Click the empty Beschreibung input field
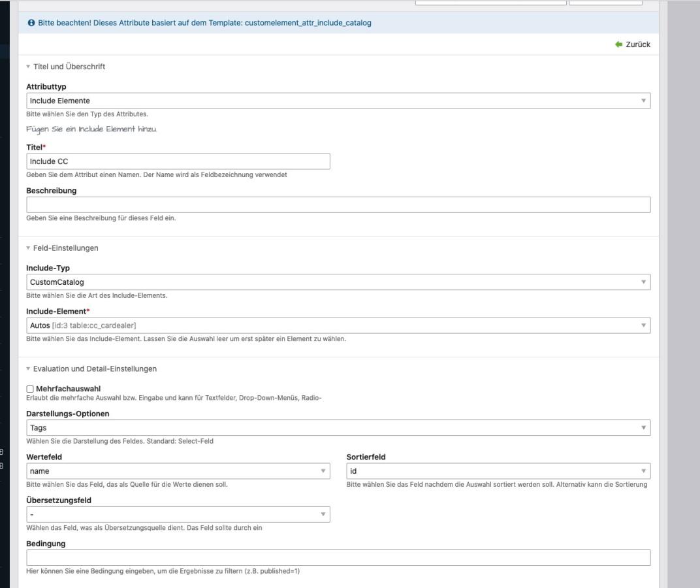The width and height of the screenshot is (700, 588). coord(338,204)
